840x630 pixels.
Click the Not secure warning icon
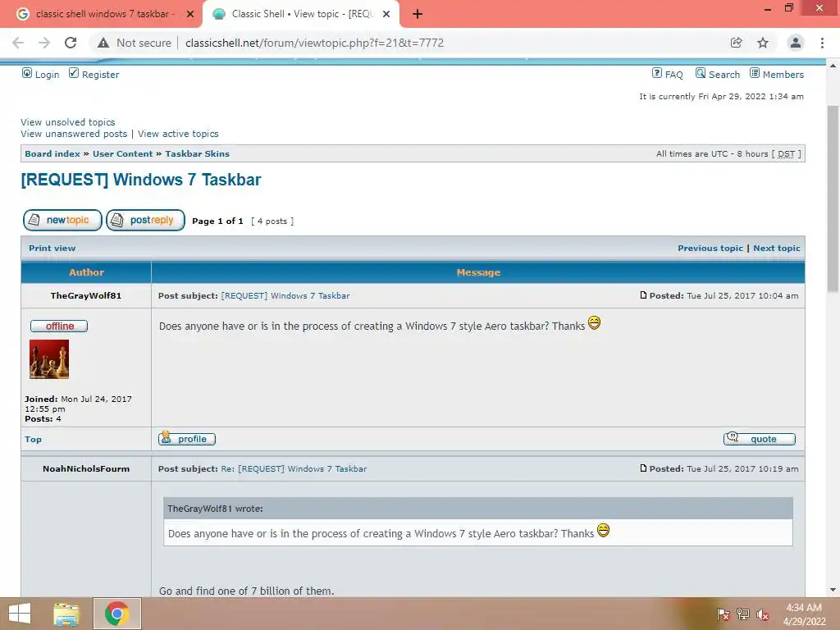103,43
